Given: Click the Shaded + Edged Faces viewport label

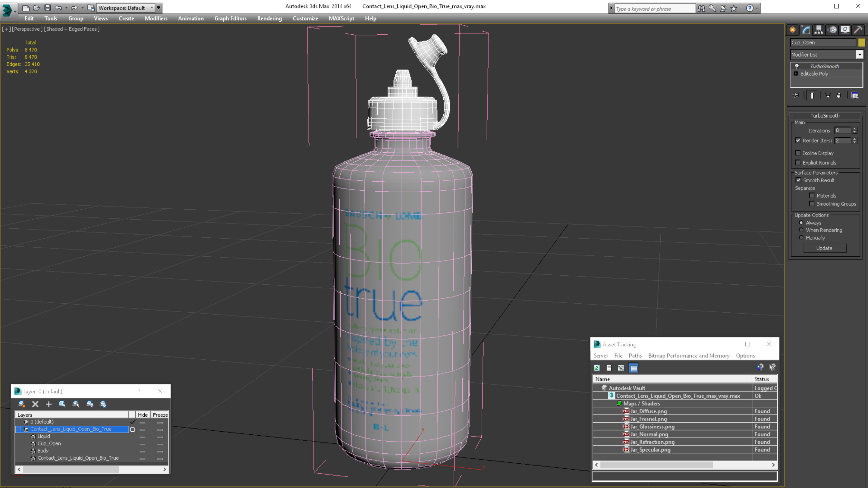Looking at the screenshot, I should tap(72, 29).
